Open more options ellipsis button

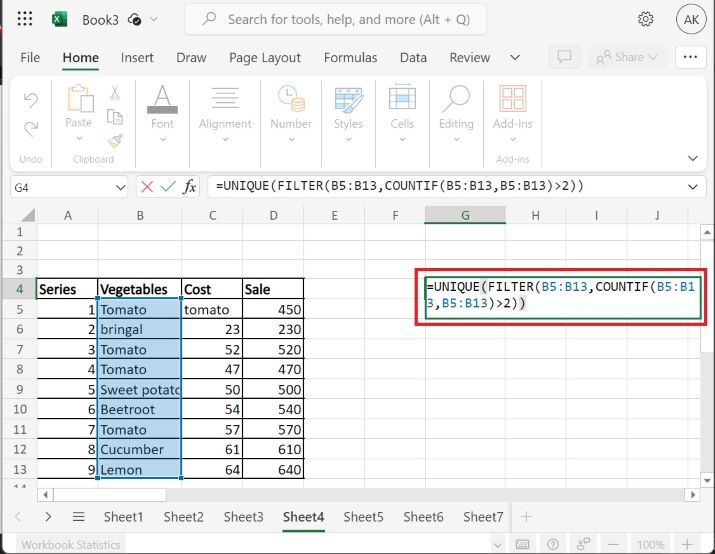(690, 57)
